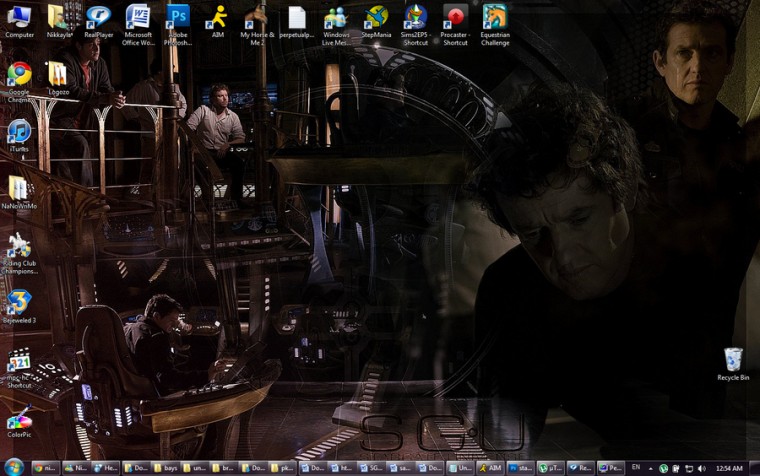Switch to the AIM taskbar button
Viewport: 760px width, 476px height.
[491, 468]
